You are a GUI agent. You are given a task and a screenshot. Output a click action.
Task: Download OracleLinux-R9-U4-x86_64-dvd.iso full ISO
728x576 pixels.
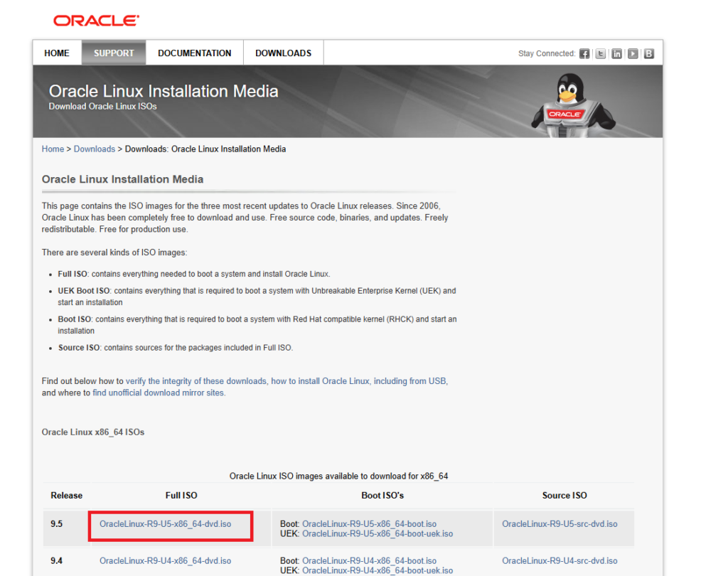pos(165,561)
